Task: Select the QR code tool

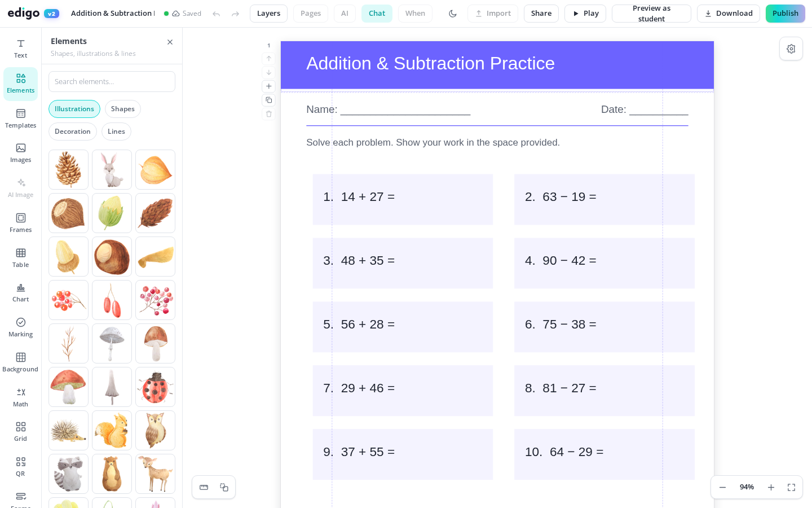Action: coord(20,467)
